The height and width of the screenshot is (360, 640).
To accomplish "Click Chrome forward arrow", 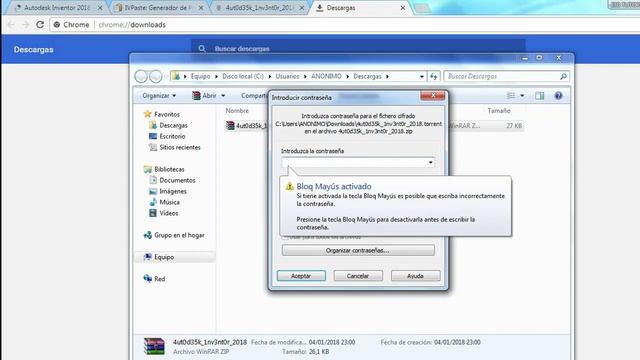I will click(25, 24).
